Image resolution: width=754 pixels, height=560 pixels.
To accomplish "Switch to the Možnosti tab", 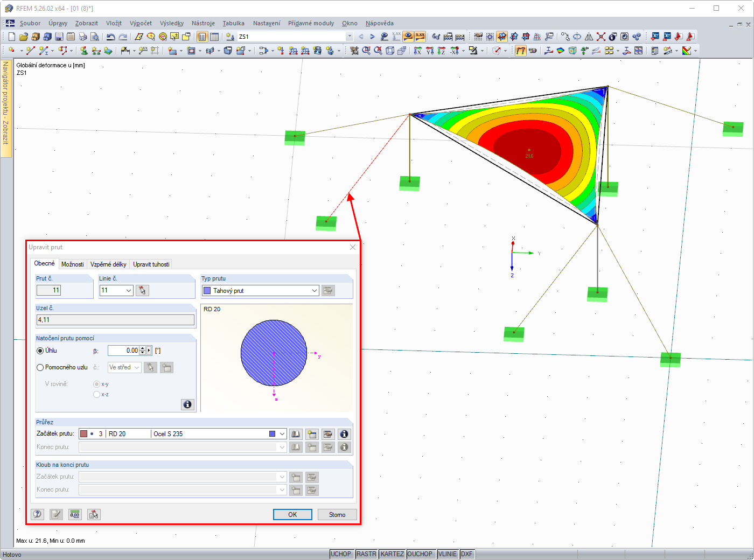I will tap(72, 264).
